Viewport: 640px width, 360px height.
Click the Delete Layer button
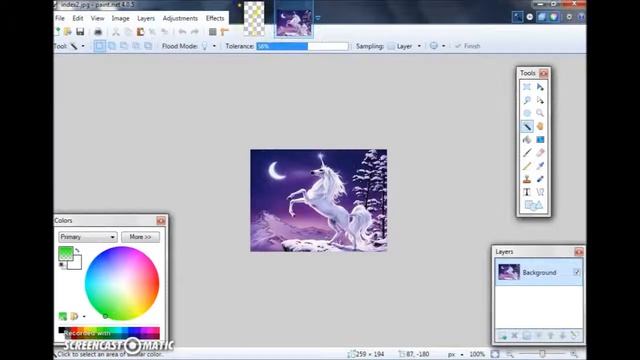point(514,336)
